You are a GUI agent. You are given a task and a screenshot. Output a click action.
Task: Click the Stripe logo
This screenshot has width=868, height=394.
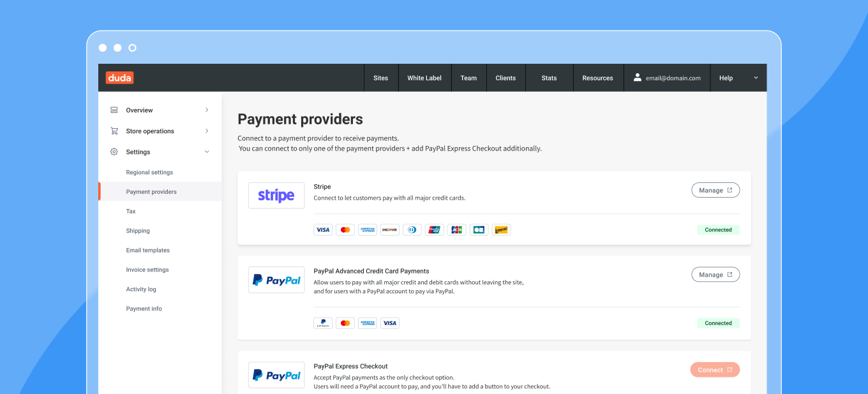tap(276, 195)
